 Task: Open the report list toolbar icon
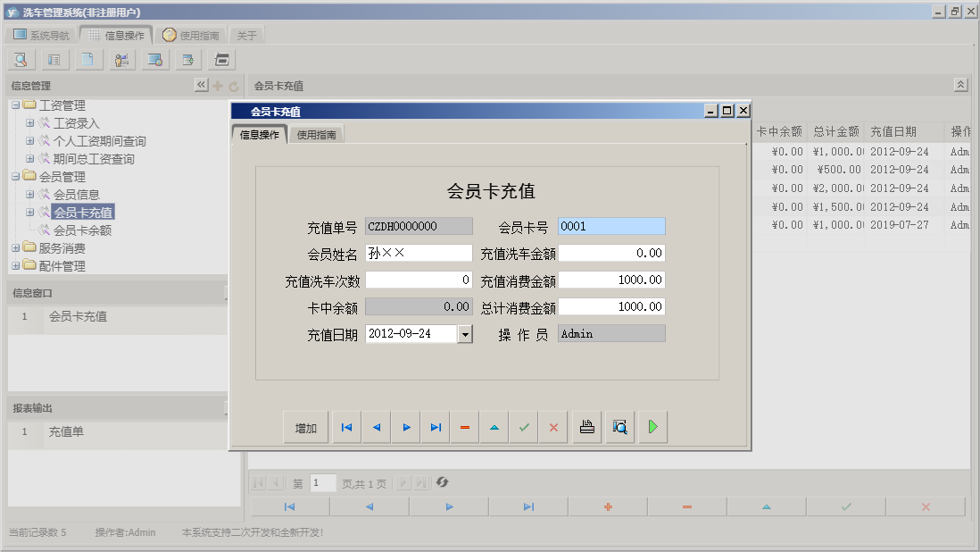pos(54,59)
